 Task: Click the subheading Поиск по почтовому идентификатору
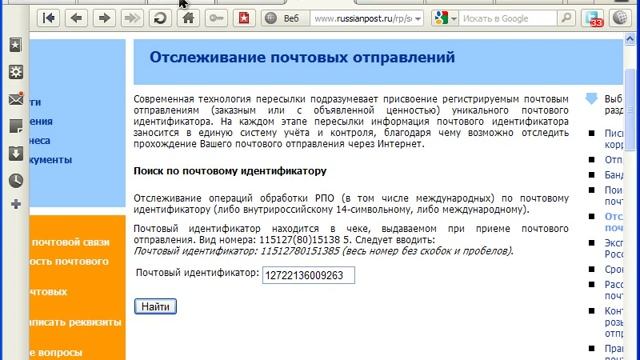coord(230,171)
